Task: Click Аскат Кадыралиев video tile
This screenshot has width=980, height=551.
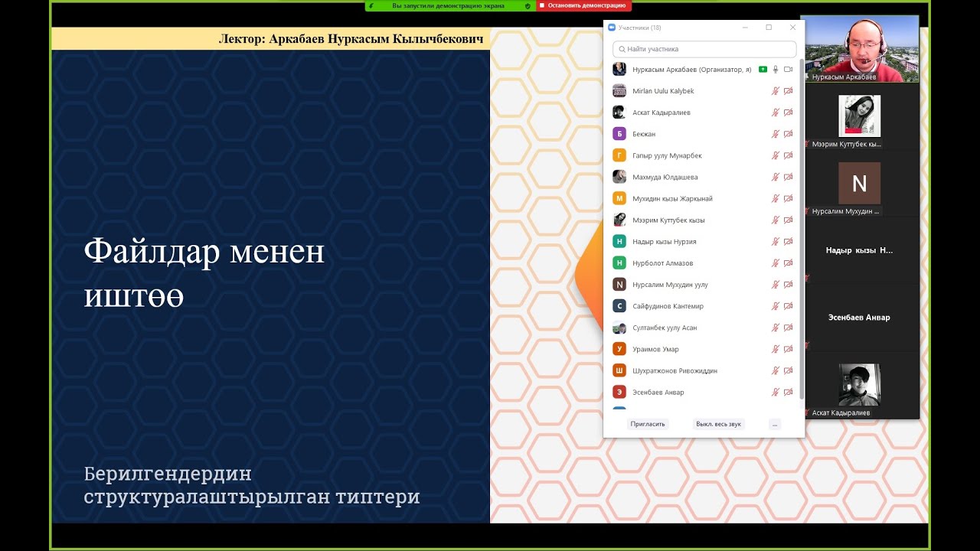Action: tap(860, 385)
